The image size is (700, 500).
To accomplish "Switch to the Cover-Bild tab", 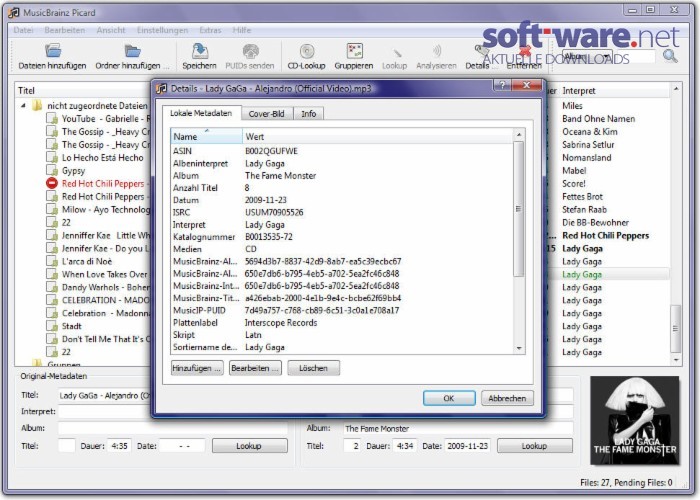I will [x=267, y=114].
